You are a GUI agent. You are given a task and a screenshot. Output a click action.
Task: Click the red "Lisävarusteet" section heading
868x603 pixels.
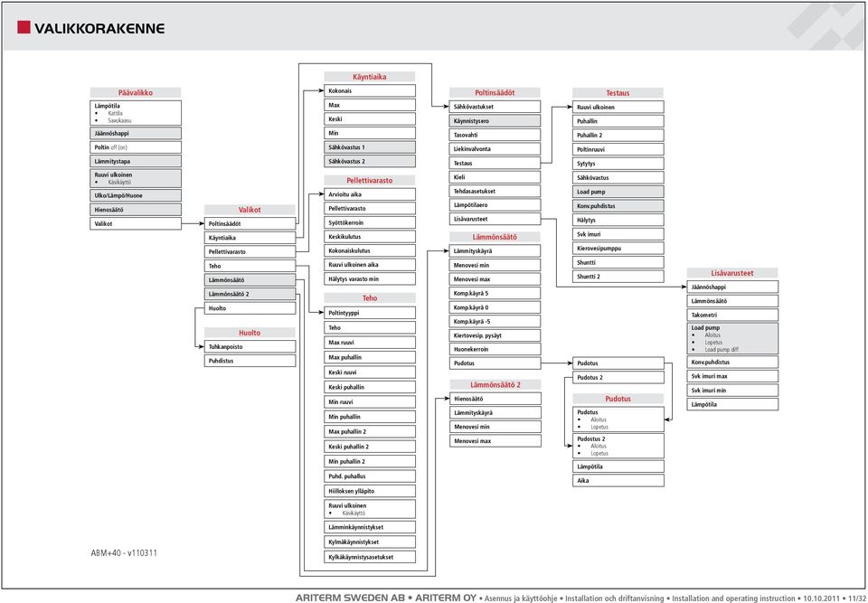[x=732, y=273]
